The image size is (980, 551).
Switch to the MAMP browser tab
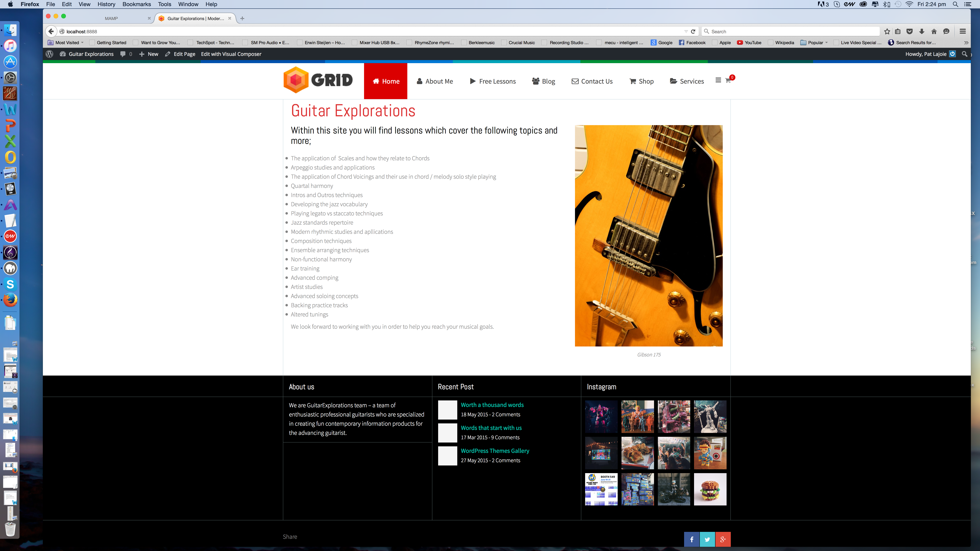click(111, 18)
